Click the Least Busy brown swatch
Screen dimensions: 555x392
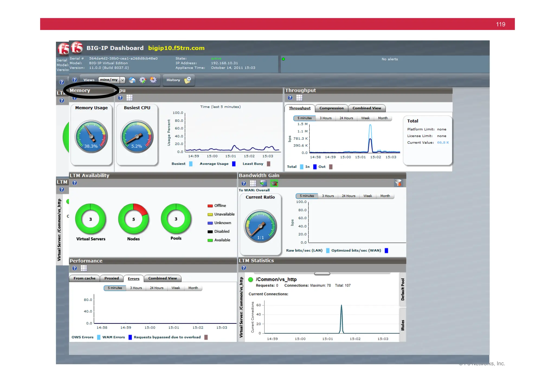click(269, 164)
